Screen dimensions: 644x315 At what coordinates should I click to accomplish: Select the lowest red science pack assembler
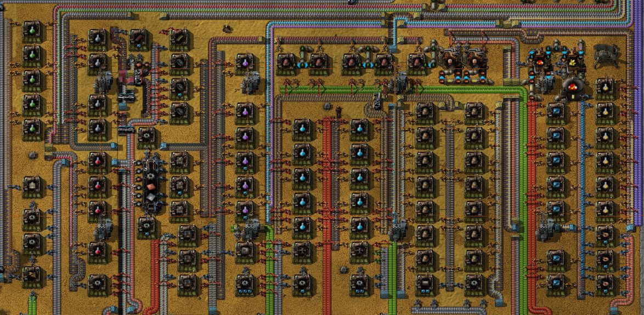click(98, 252)
